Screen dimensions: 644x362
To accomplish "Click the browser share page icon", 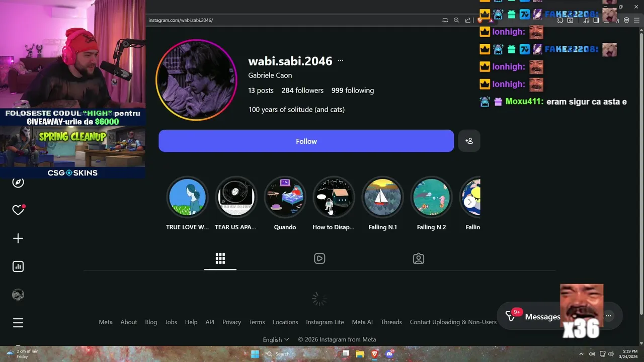I will coord(468,20).
